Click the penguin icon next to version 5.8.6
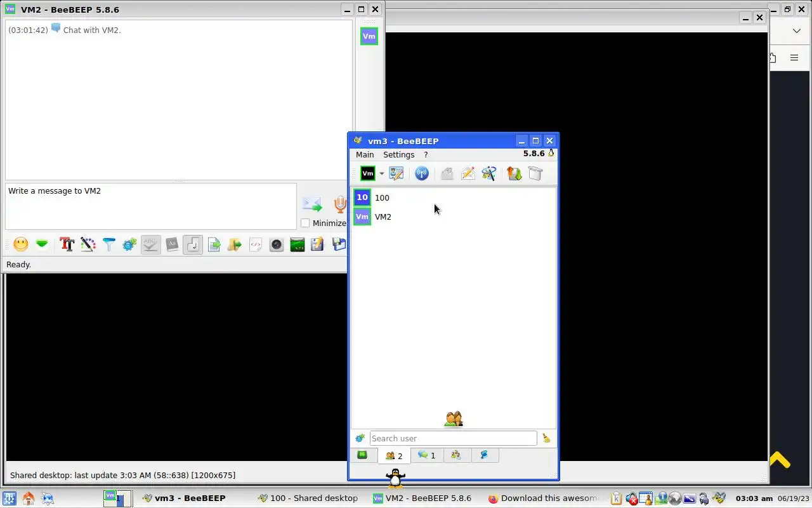The width and height of the screenshot is (812, 508). coord(551,153)
